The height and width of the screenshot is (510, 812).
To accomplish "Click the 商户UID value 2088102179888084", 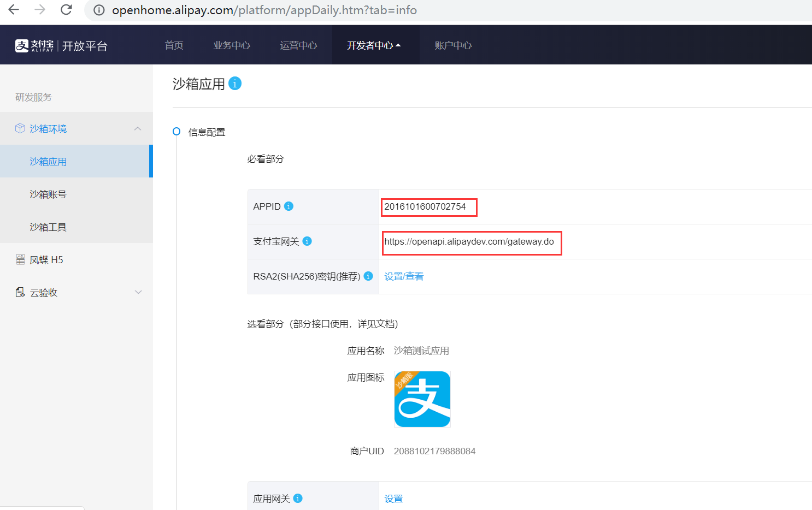I will click(434, 451).
